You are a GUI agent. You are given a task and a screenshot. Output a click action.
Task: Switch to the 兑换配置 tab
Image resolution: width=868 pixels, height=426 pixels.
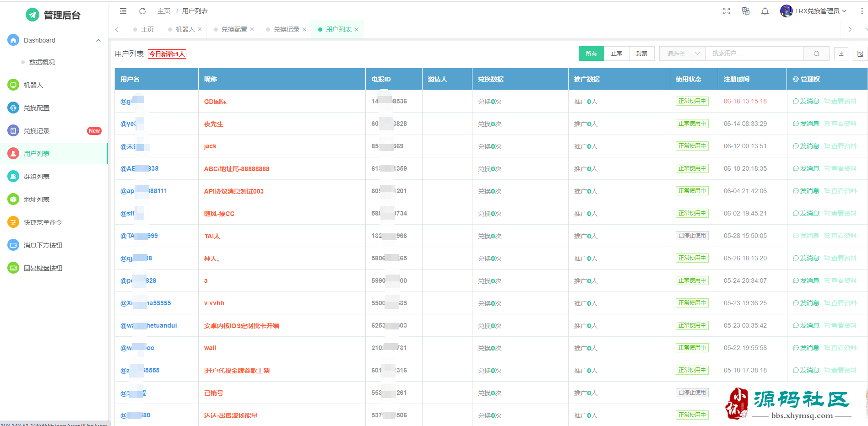234,29
